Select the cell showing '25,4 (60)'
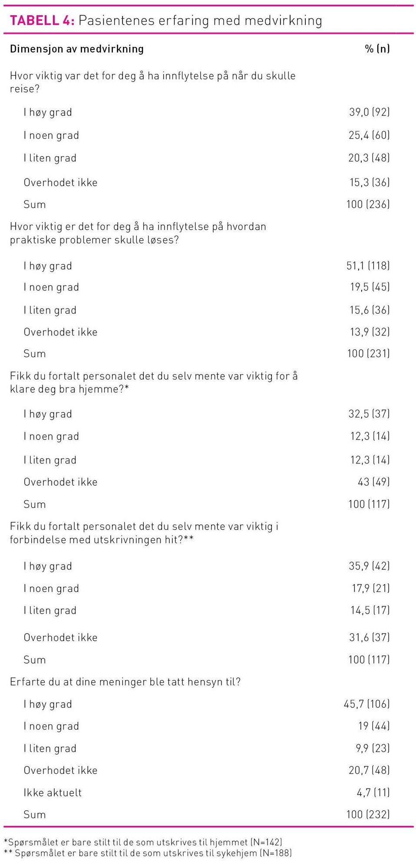 369,135
